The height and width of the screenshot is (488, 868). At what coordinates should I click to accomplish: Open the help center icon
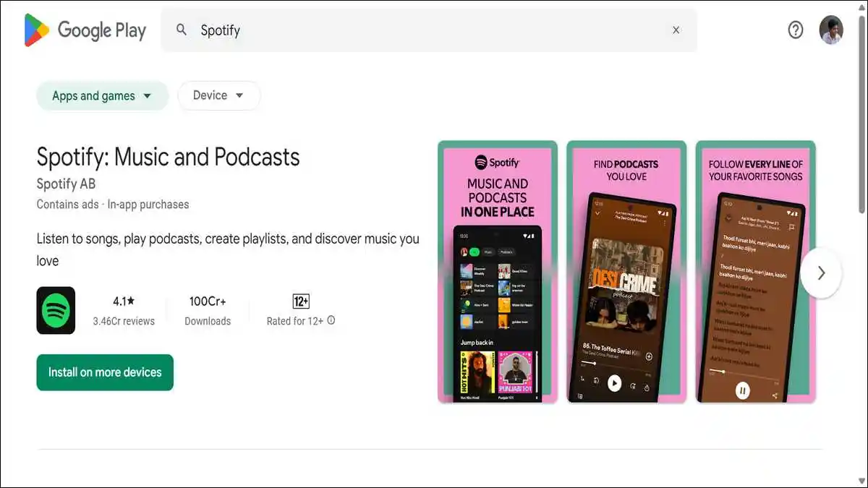795,30
